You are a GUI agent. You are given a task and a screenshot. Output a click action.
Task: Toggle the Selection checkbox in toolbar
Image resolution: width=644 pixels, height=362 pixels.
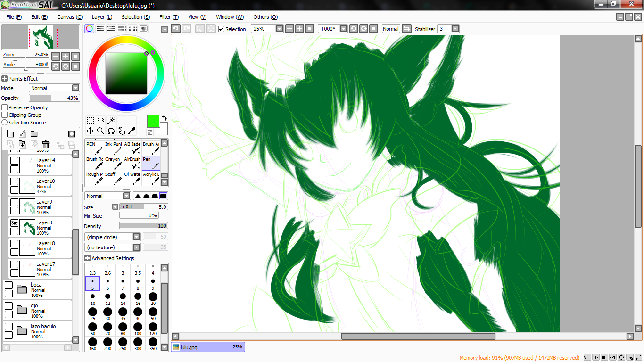[222, 29]
